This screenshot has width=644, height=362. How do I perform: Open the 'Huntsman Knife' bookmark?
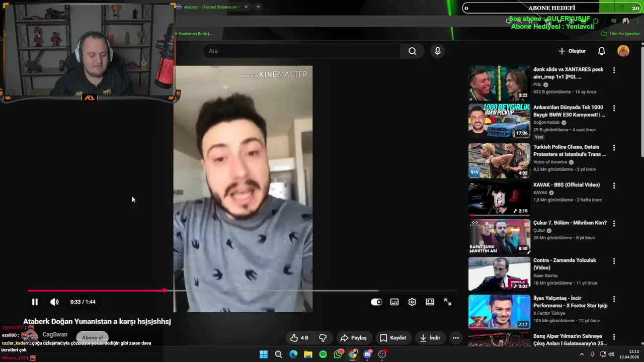pos(194,34)
